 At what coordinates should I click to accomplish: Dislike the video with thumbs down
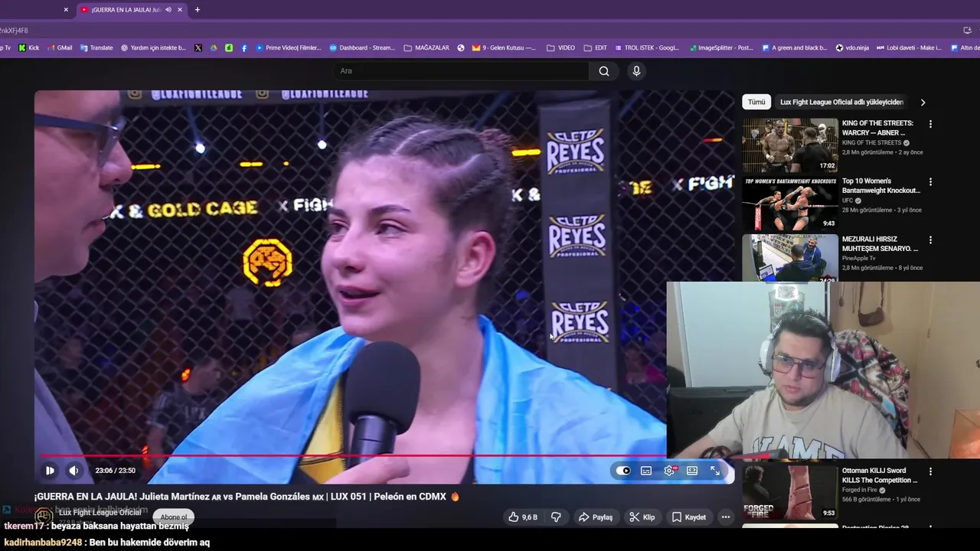(556, 517)
